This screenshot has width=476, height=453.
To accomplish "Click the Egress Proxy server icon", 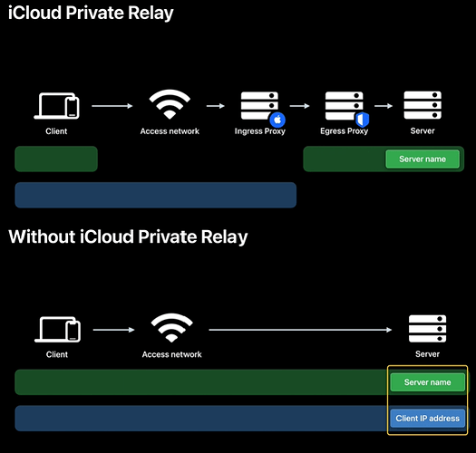I will pos(344,106).
